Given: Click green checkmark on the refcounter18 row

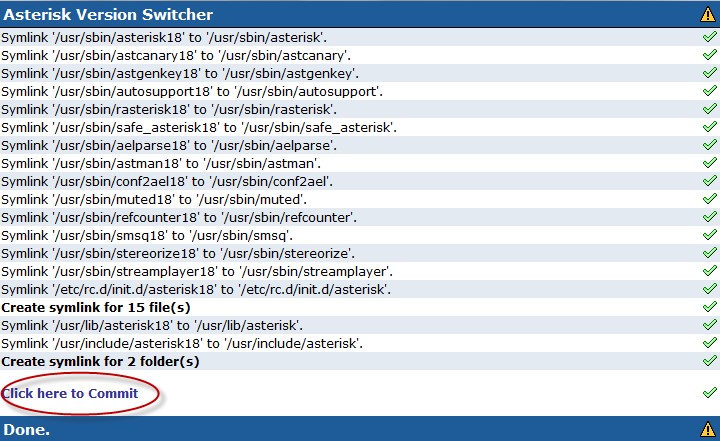Looking at the screenshot, I should 710,216.
